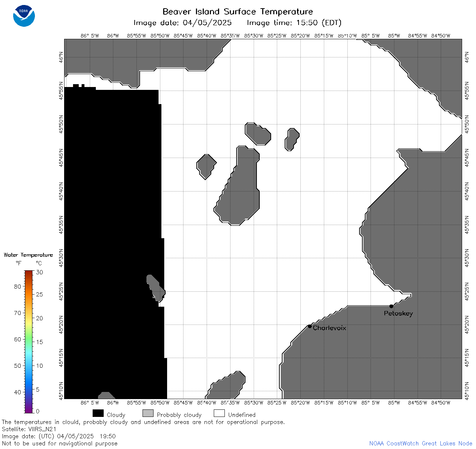The image size is (476, 449).
Task: Click the °F unit label
Action: pos(19,263)
